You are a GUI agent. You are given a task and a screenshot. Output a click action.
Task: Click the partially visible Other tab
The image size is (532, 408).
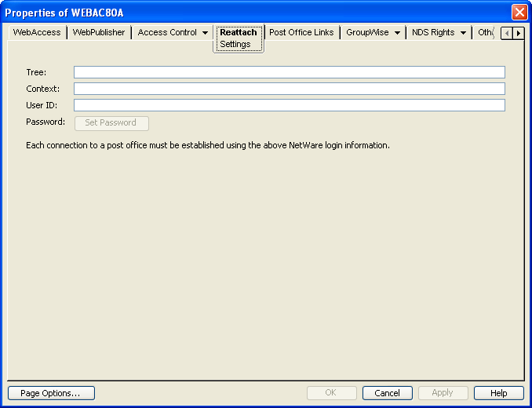[486, 32]
